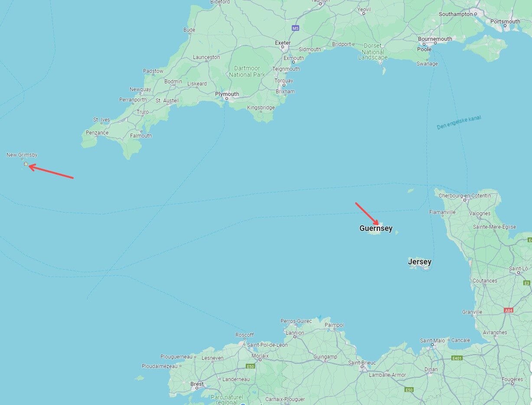Select the Cherbourg-en-Cotentin town label
The width and height of the screenshot is (532, 405).
pos(465,195)
